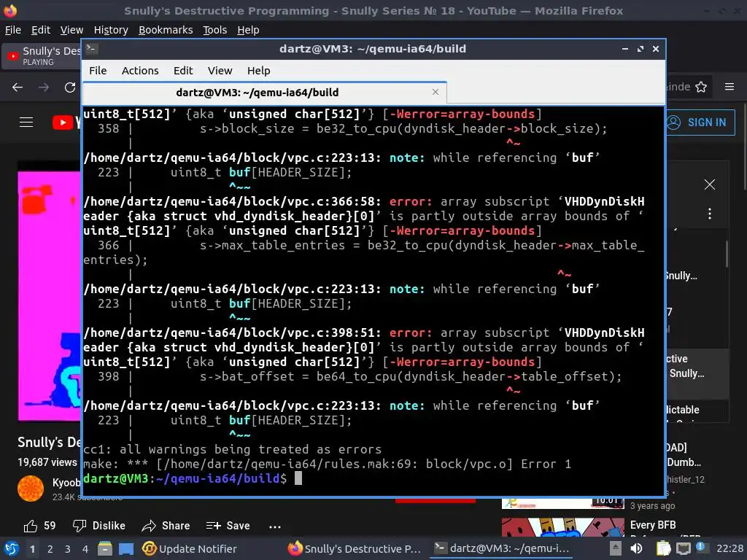Screen dimensions: 747x560
Task: Click the removable media eject tray icon
Action: 616,548
